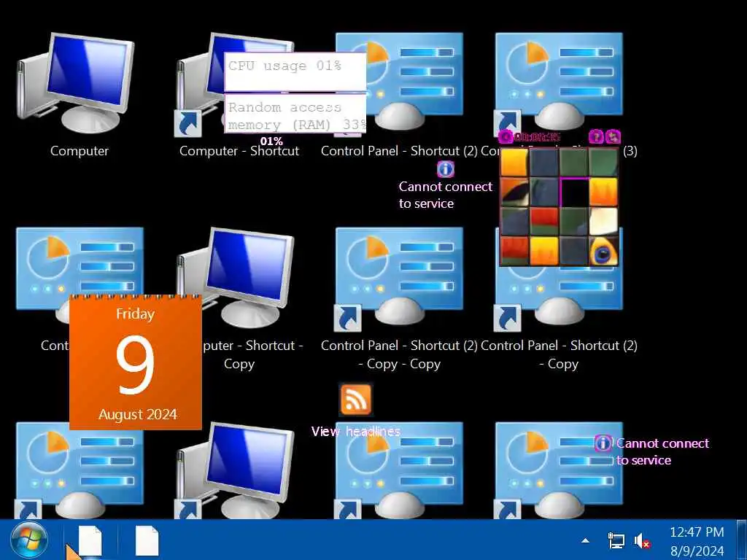This screenshot has height=560, width=747.
Task: Click the lower Cannot connect to service text
Action: tap(662, 451)
